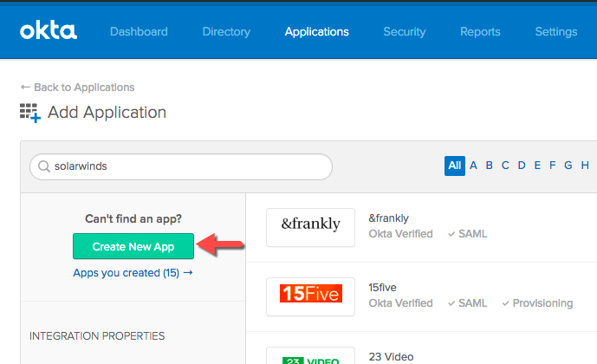
Task: Click the Add Application page title
Action: click(107, 113)
